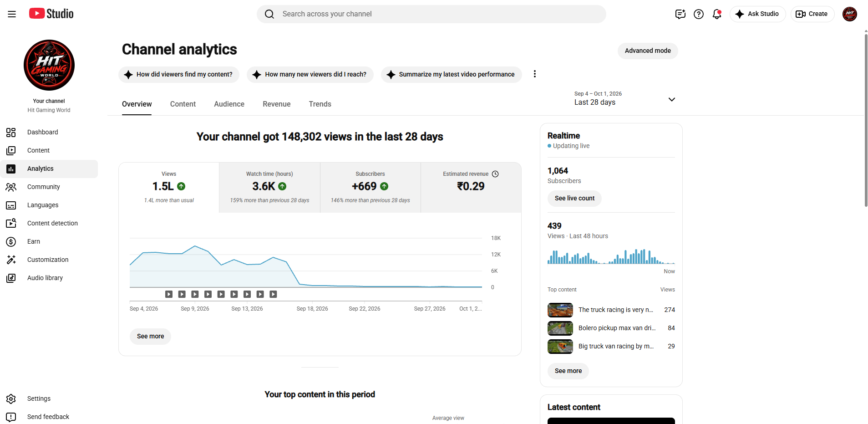
Task: Click the search across your channel field
Action: 431,14
